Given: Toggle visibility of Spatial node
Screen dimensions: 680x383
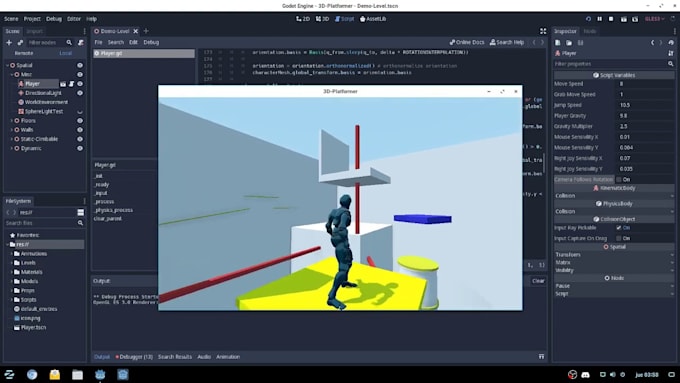Looking at the screenshot, I should (x=80, y=65).
